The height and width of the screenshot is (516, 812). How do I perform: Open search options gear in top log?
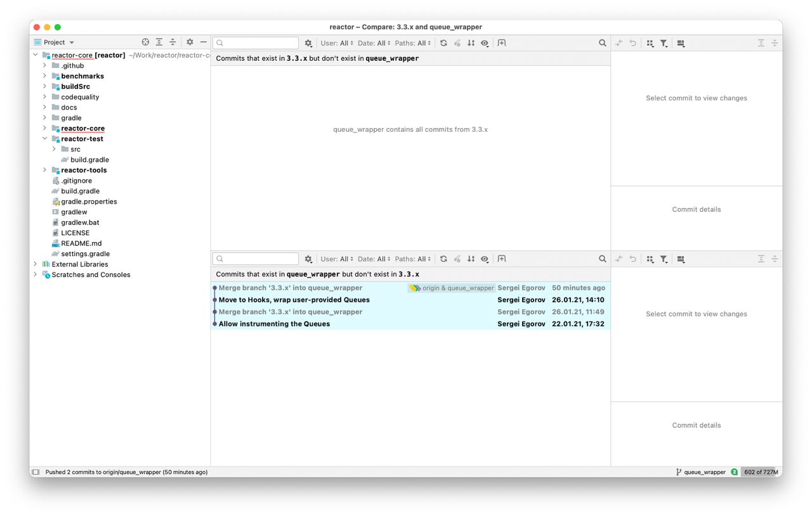point(308,43)
